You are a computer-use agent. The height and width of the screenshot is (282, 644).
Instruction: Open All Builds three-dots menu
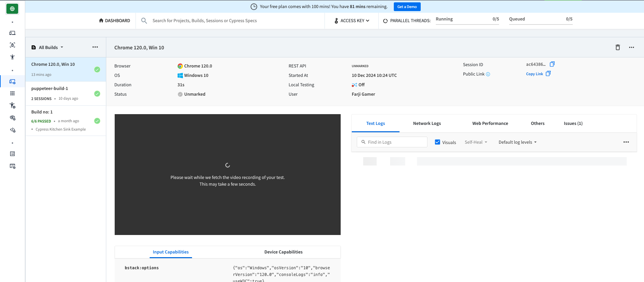point(95,47)
